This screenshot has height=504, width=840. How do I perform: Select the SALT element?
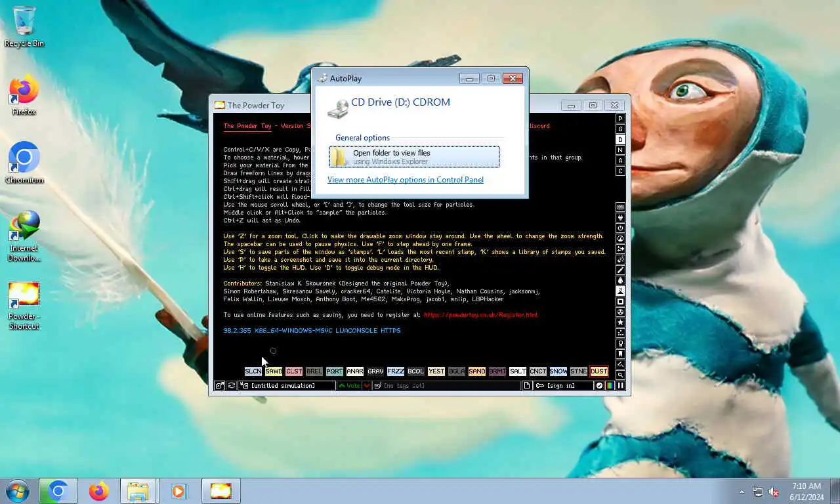pos(518,371)
